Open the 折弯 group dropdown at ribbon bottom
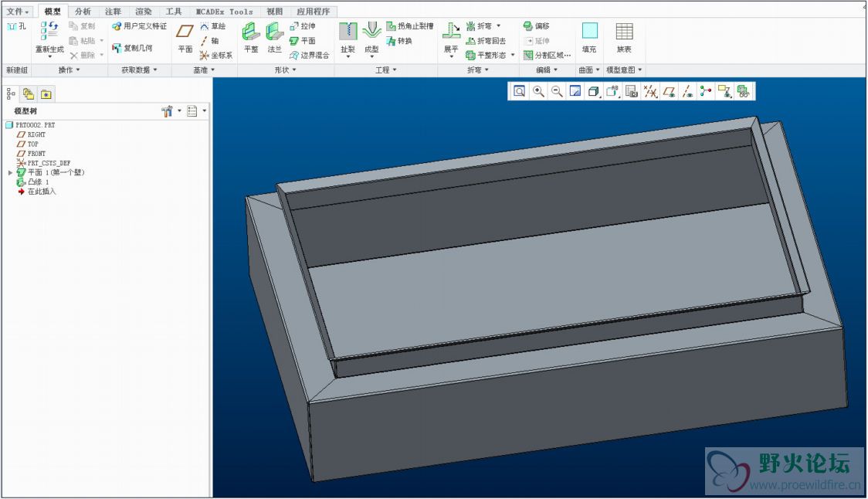This screenshot has width=868, height=499. click(x=478, y=70)
